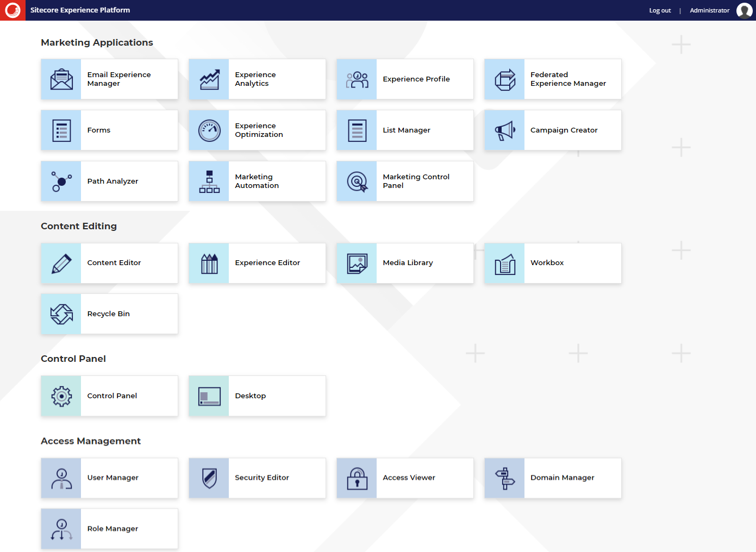Click the Experience Profile people icon

tap(357, 79)
